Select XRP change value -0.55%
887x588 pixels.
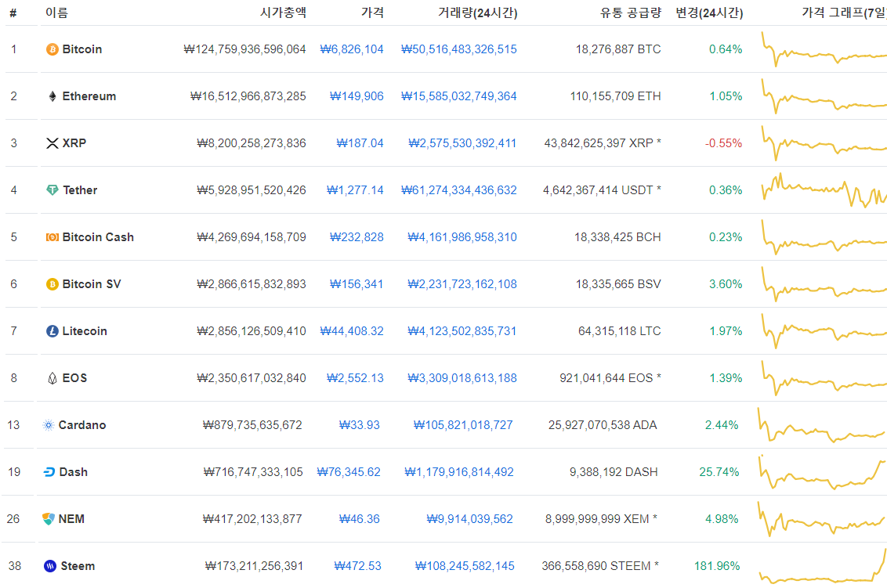click(723, 143)
